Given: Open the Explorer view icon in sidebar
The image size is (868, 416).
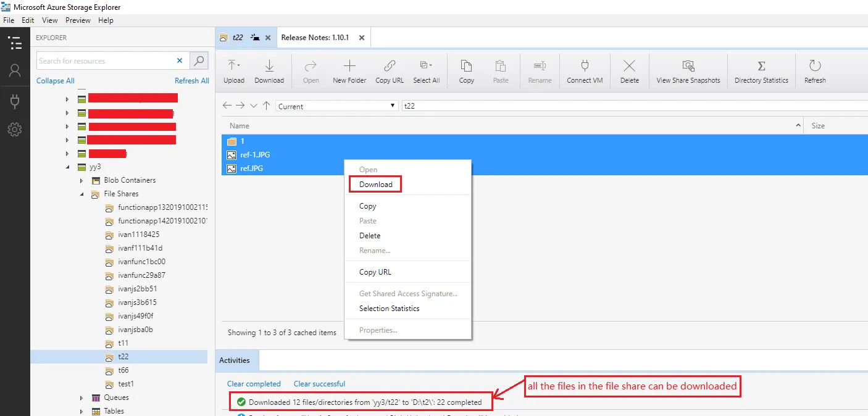Looking at the screenshot, I should 15,43.
